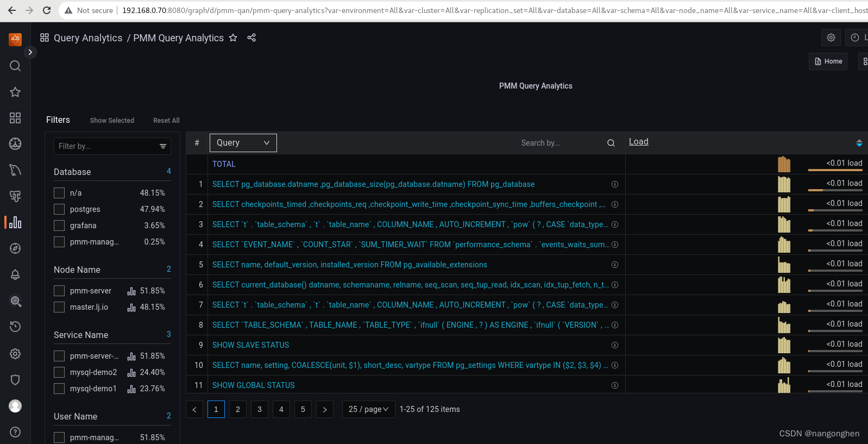Image resolution: width=868 pixels, height=444 pixels.
Task: Click the Load column header
Action: (639, 142)
